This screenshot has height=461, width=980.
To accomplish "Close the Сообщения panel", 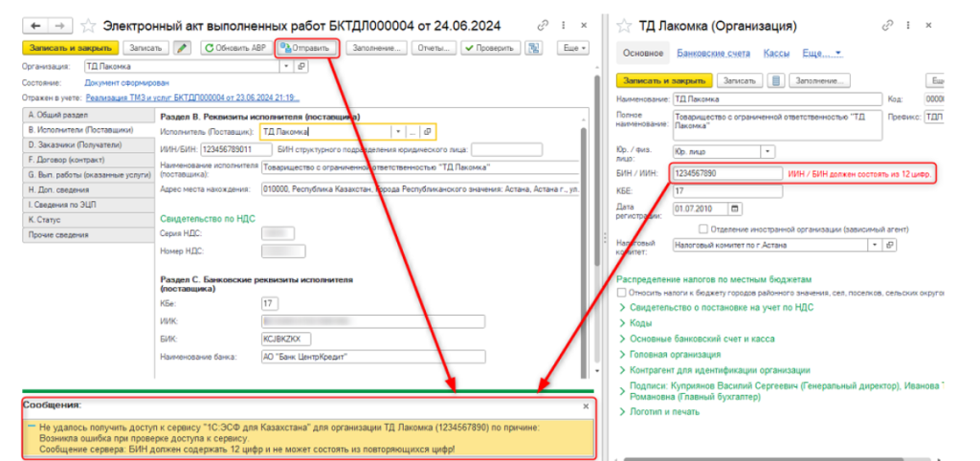I will coord(586,406).
